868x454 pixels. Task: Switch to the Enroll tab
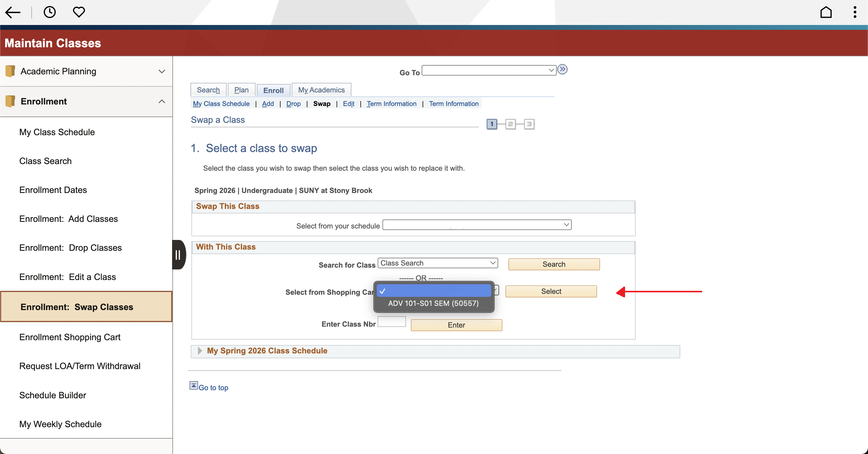click(273, 90)
